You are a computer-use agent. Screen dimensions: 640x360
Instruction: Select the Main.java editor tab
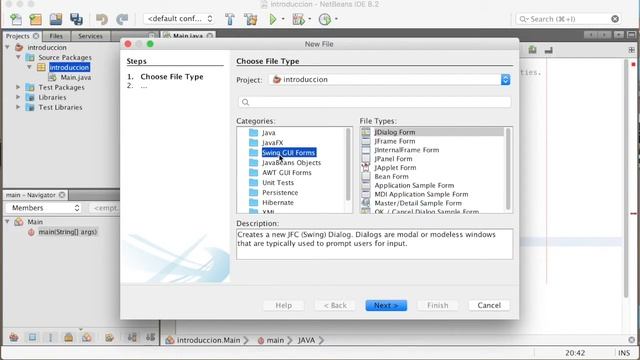click(188, 36)
